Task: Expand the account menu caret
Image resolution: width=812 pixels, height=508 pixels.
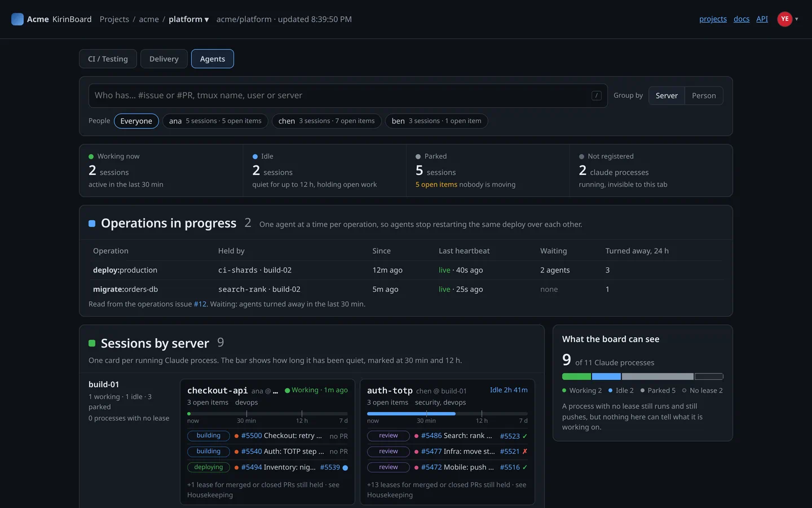Action: [796, 19]
